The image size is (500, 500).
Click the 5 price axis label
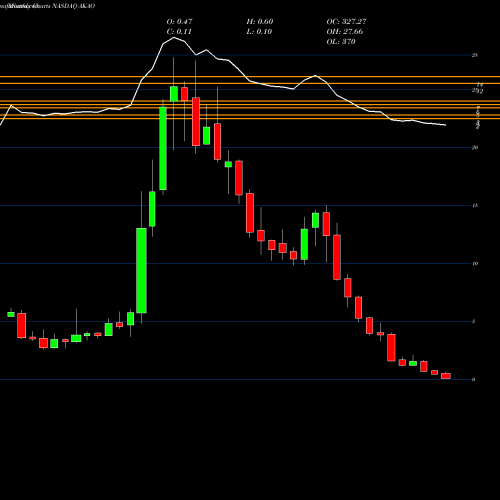(474, 322)
